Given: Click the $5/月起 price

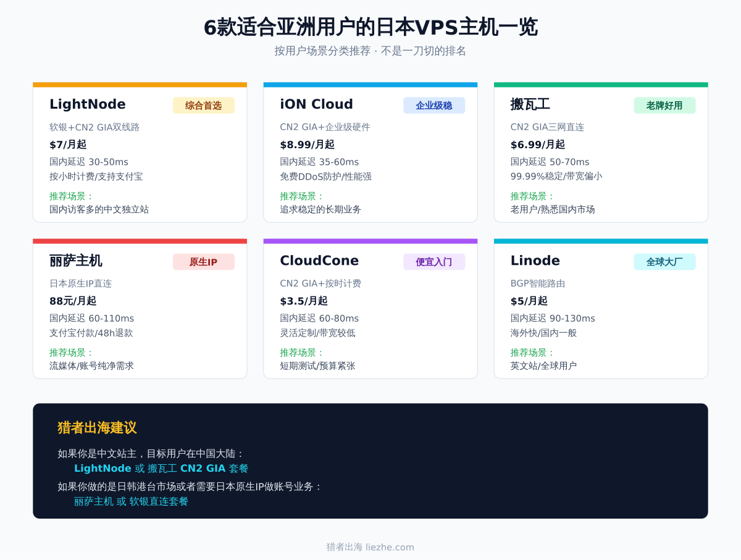Looking at the screenshot, I should [529, 301].
